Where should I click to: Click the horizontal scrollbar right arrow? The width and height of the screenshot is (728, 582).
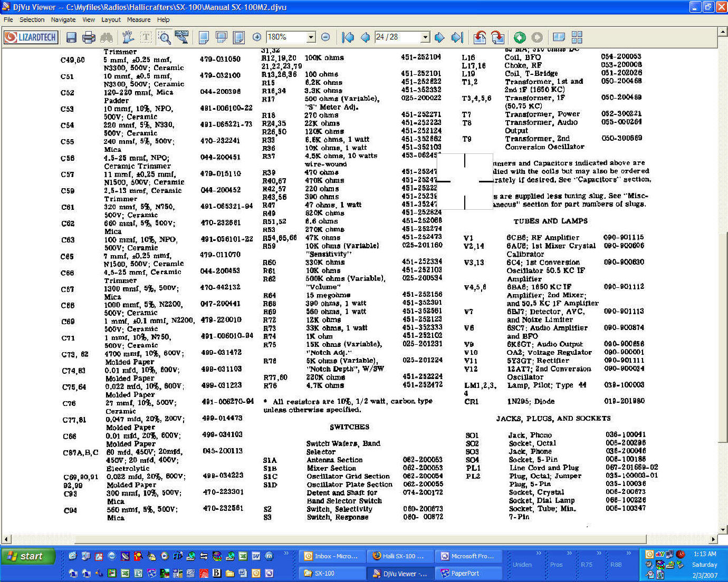(713, 539)
